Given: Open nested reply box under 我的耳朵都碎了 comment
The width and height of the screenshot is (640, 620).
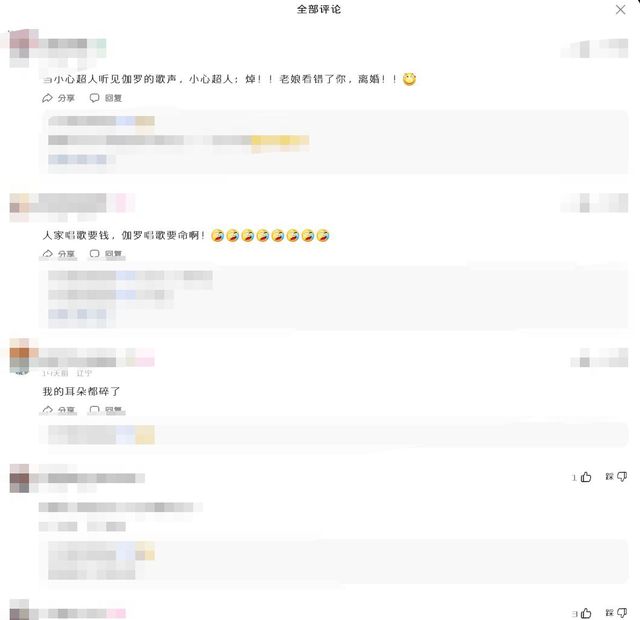Looking at the screenshot, I should click(333, 435).
